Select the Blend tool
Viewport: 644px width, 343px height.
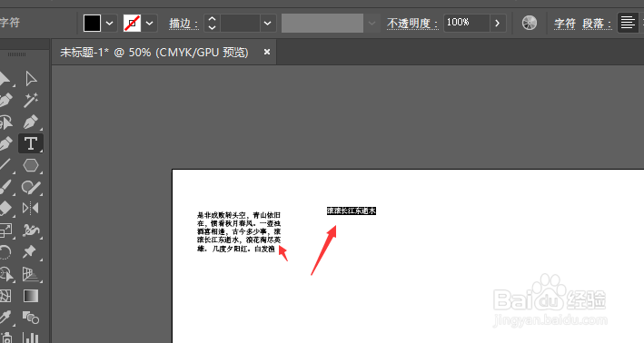(x=31, y=318)
